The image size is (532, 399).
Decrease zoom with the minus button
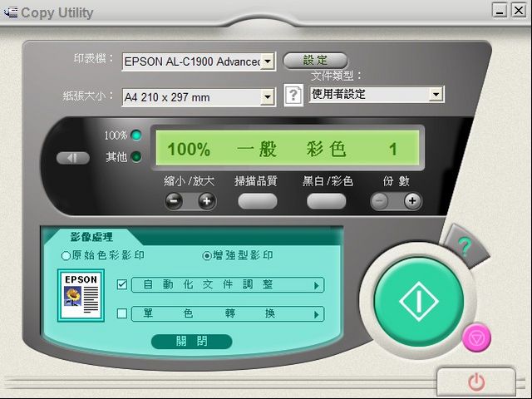click(174, 201)
